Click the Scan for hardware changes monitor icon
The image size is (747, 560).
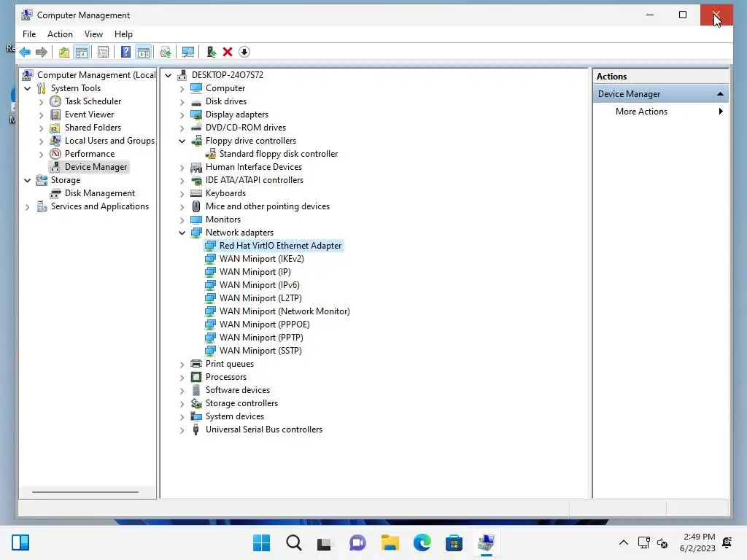pos(188,52)
